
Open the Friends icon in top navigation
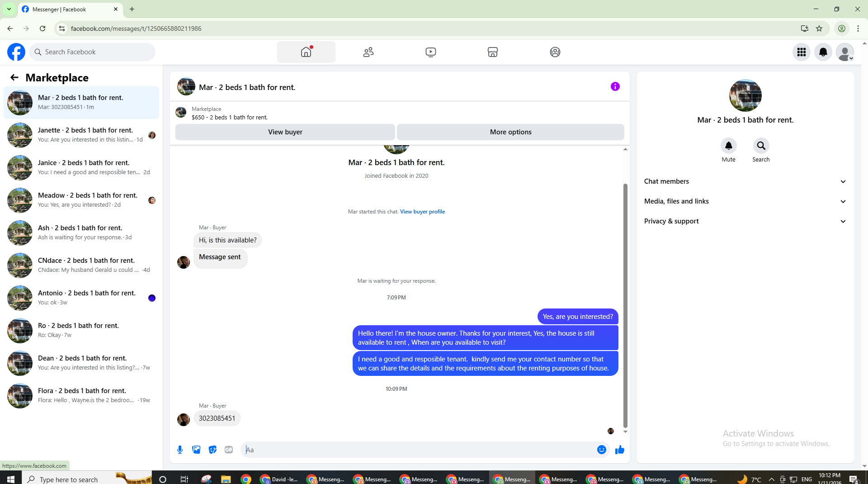pyautogui.click(x=368, y=52)
